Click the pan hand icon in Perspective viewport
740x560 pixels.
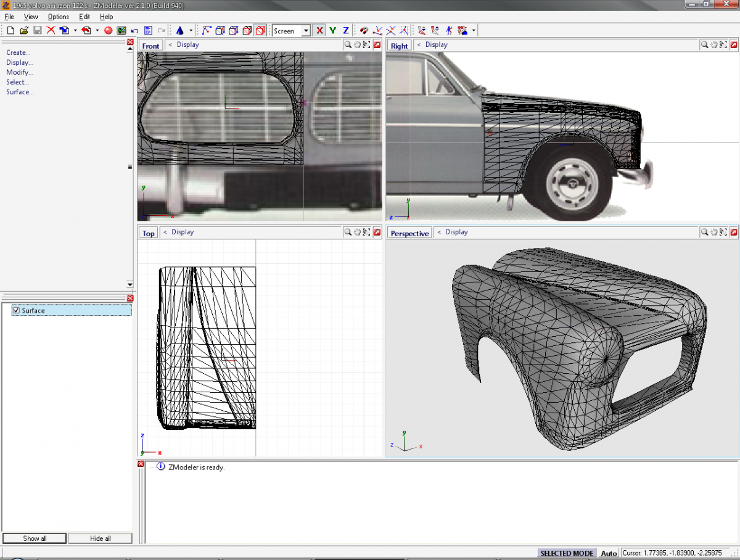click(x=714, y=233)
